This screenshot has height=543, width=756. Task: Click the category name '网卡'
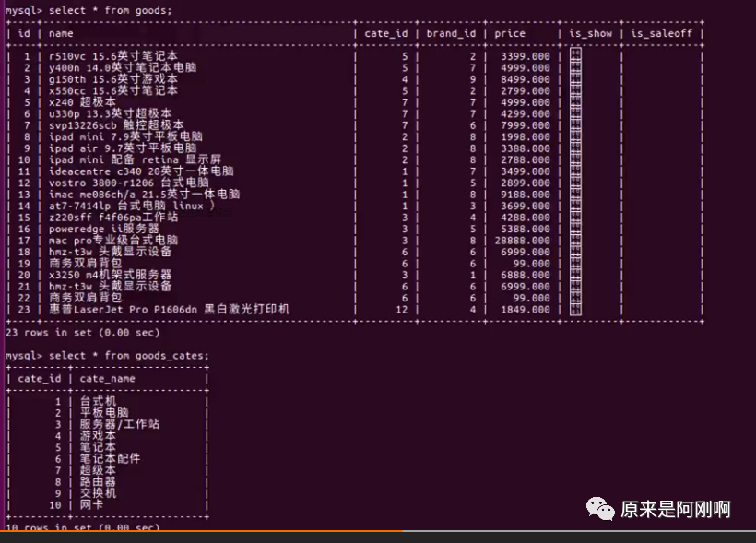tap(91, 505)
